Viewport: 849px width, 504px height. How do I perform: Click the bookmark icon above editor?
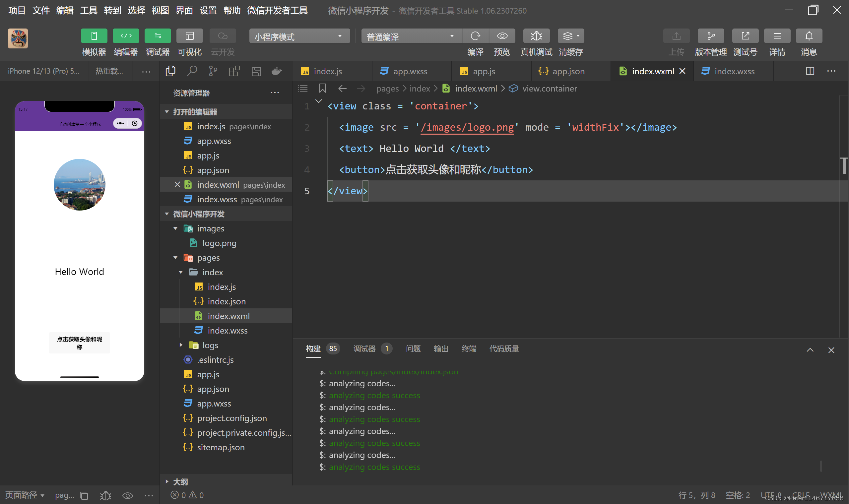pyautogui.click(x=322, y=89)
